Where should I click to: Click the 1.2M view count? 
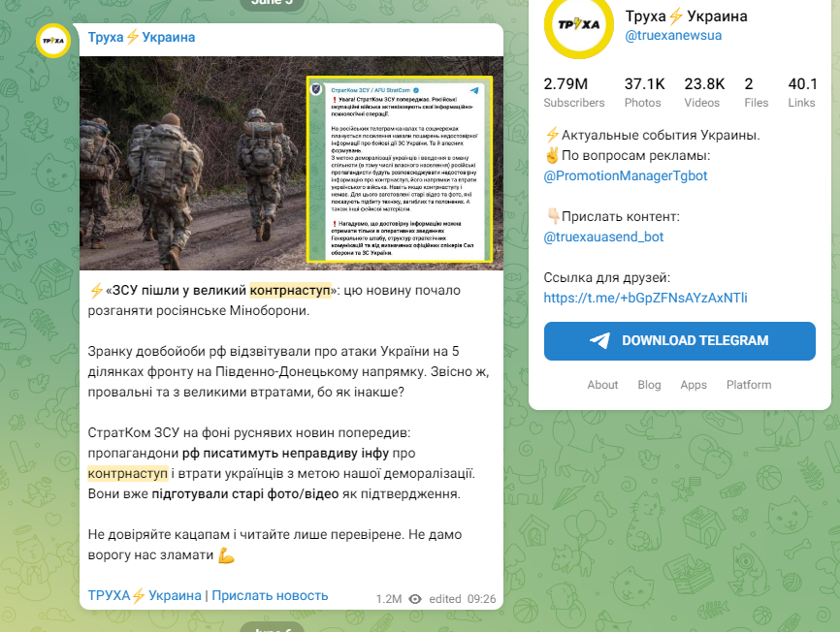(388, 599)
